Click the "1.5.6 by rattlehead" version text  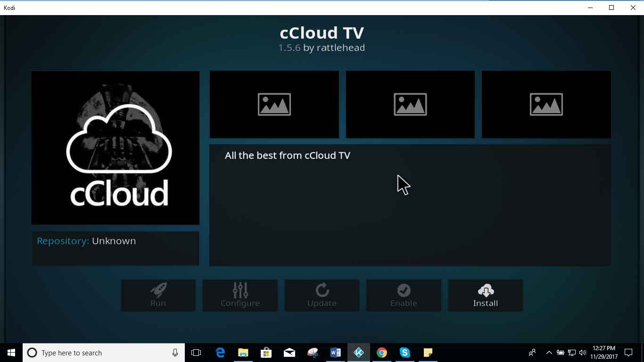click(x=322, y=48)
